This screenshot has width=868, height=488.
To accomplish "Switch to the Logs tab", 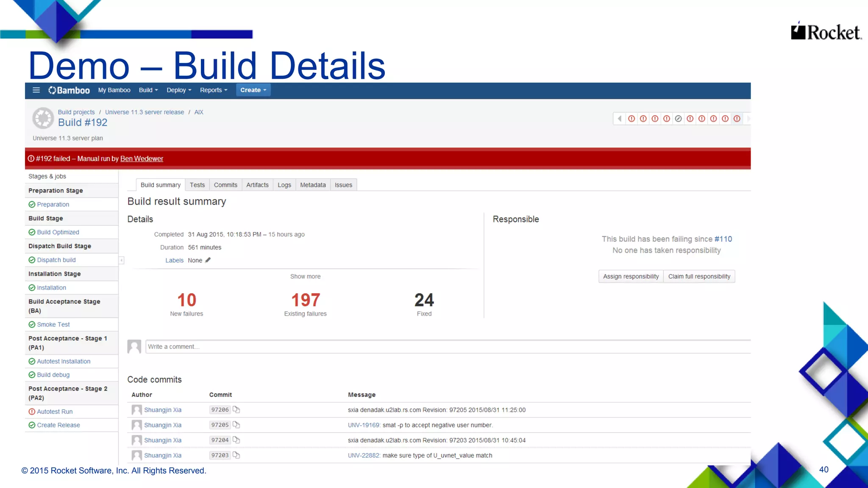I will (x=284, y=185).
